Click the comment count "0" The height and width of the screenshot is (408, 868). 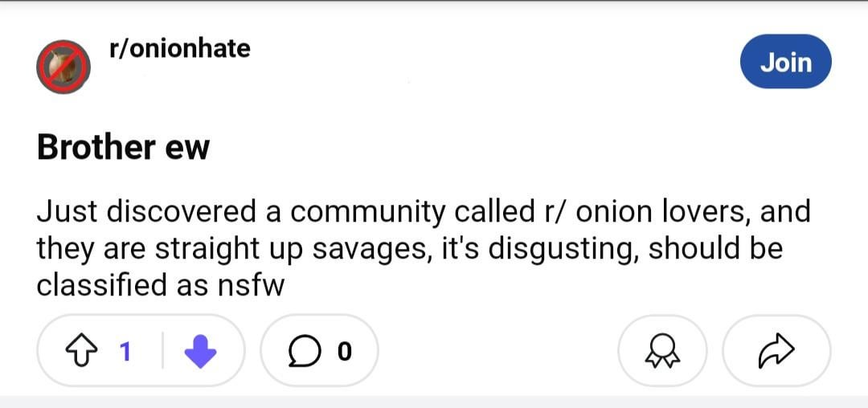[x=344, y=352]
